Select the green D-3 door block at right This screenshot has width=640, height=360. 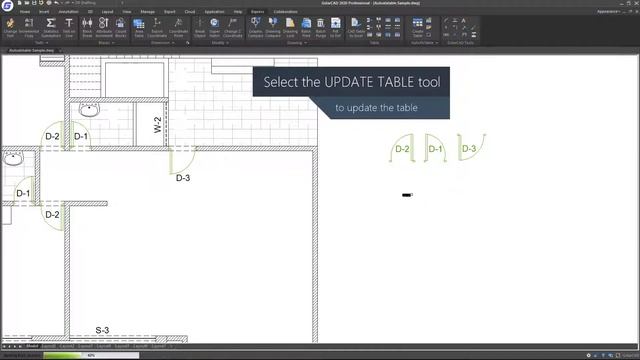(x=471, y=147)
